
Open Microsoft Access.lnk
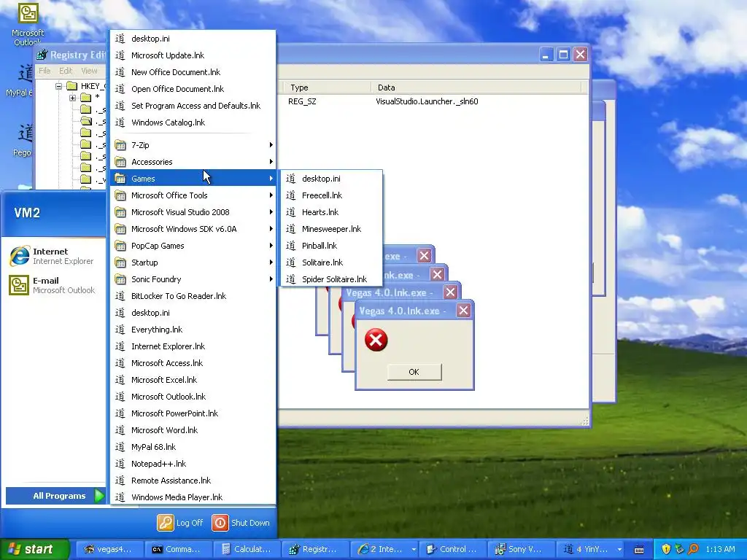pyautogui.click(x=193, y=363)
